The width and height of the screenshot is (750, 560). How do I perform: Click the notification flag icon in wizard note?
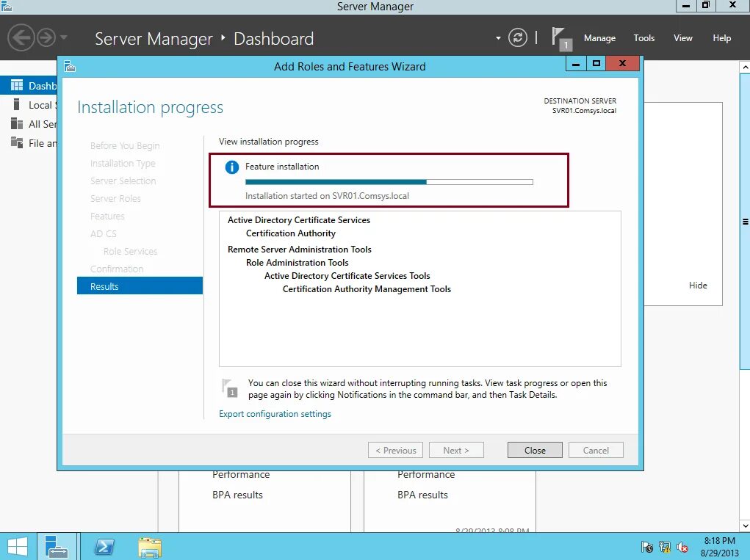point(230,388)
